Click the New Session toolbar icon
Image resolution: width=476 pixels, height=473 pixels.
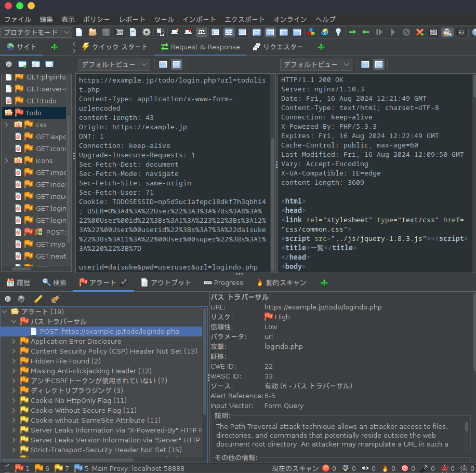79,32
